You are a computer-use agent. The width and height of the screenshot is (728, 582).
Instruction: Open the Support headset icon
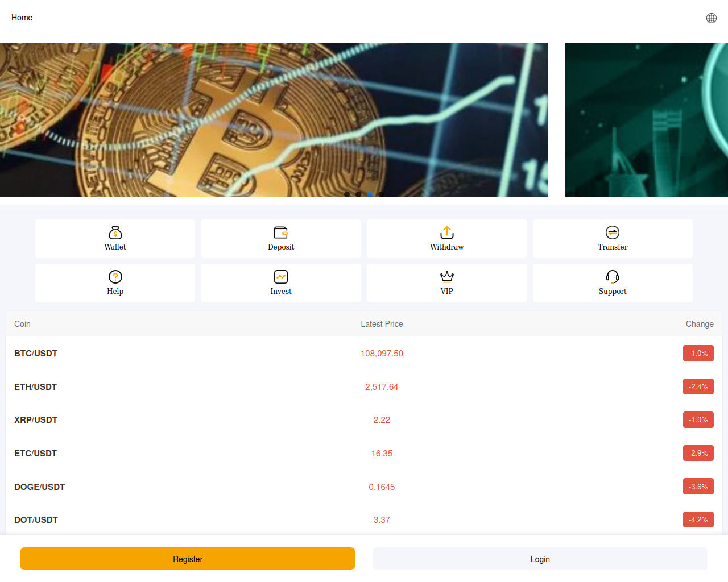point(613,277)
